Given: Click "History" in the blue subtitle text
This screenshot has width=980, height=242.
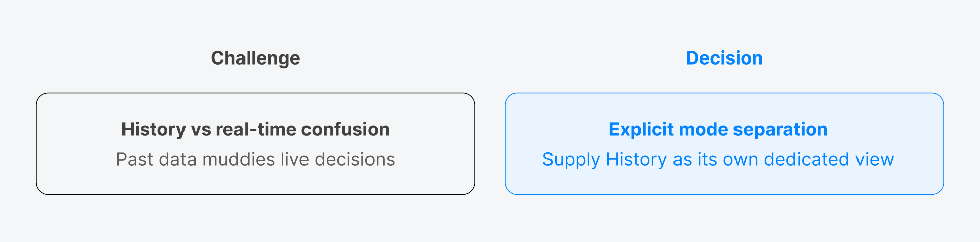Looking at the screenshot, I should pos(636,159).
